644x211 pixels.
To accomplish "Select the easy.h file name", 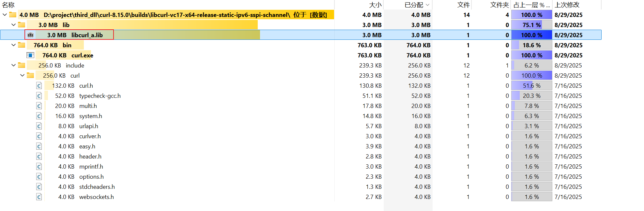I will coord(87,146).
